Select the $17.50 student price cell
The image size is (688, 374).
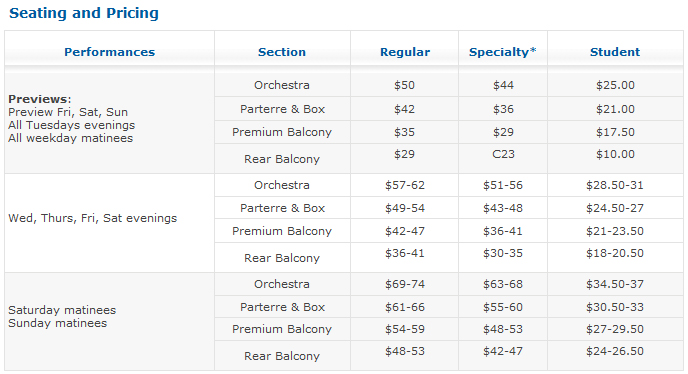(615, 132)
